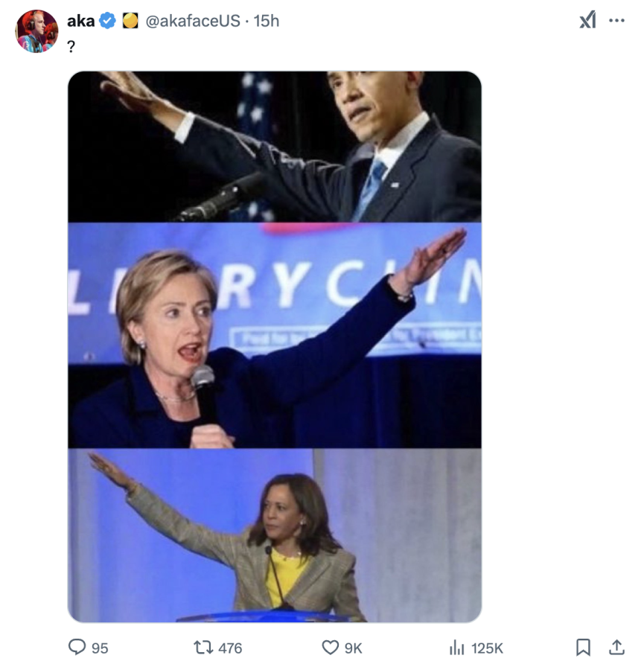
Task: Click the 9K likes count
Action: tap(353, 648)
